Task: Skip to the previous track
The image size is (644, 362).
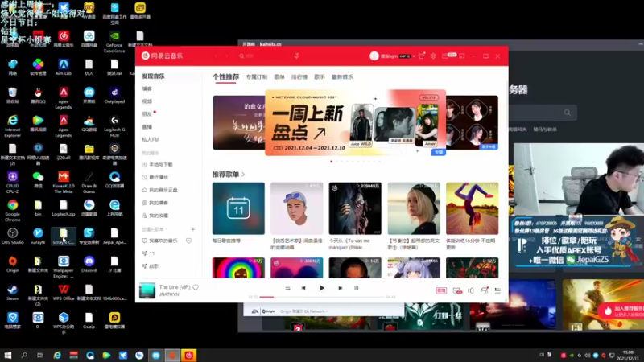Action: tap(303, 288)
